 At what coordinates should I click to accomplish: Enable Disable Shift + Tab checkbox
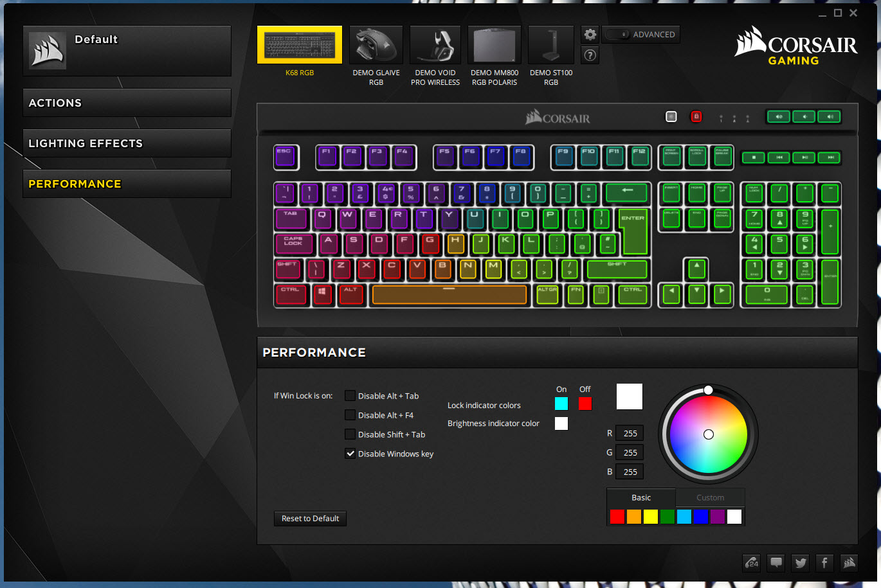pos(350,434)
